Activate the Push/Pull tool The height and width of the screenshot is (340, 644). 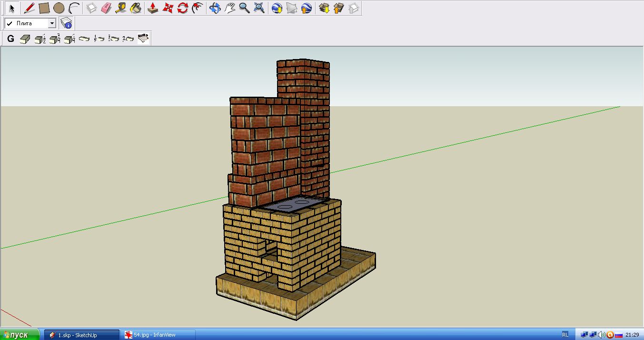pos(153,8)
